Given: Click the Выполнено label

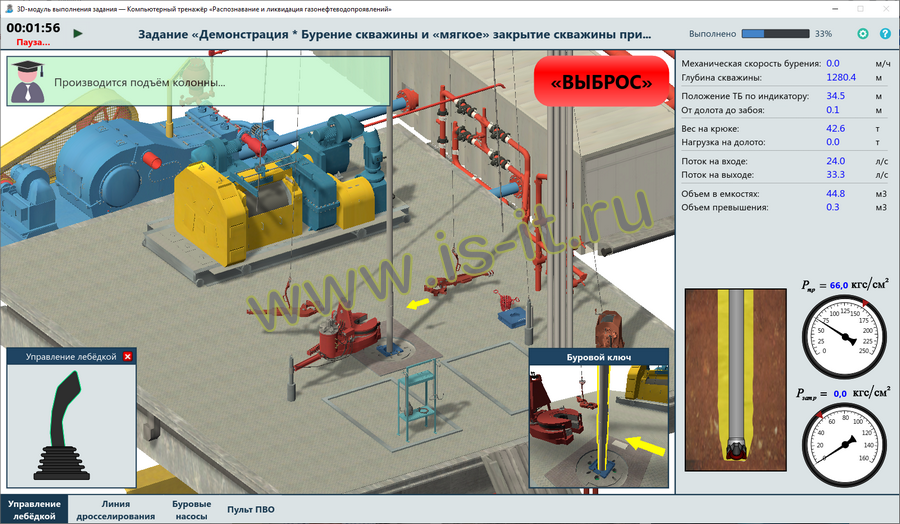Looking at the screenshot, I should [712, 34].
